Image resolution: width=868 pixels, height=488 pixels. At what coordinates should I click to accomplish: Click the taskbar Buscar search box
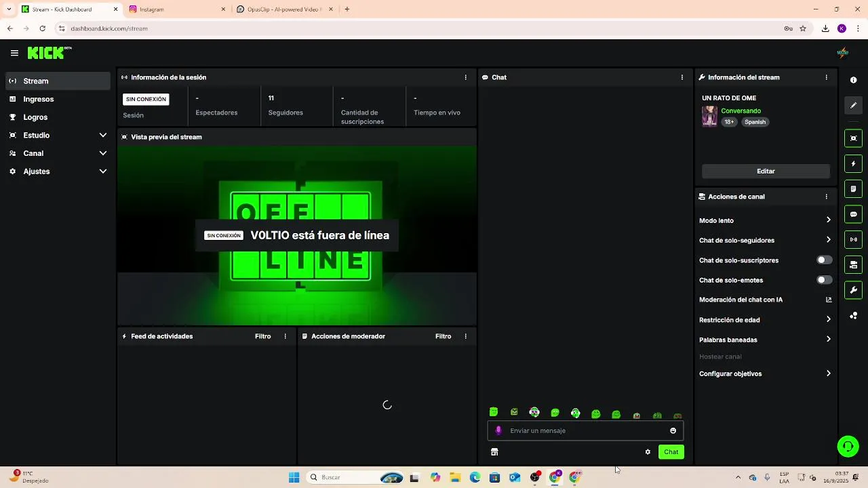pos(355,477)
